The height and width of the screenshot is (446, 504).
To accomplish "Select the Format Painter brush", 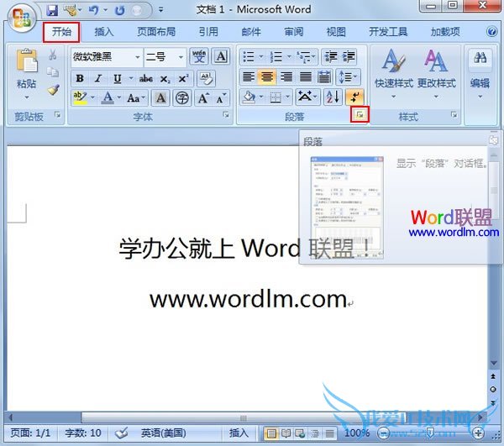I will pyautogui.click(x=53, y=90).
